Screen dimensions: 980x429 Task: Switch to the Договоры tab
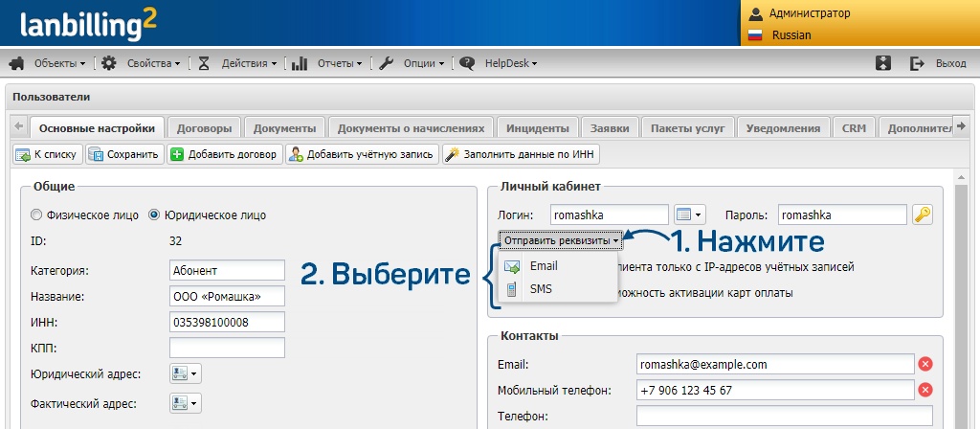pyautogui.click(x=204, y=128)
